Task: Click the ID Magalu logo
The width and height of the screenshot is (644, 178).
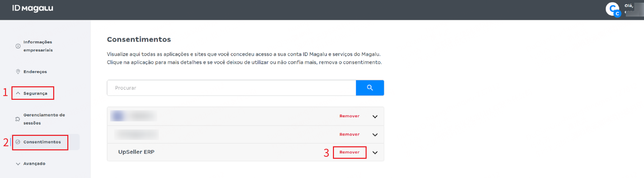Action: [33, 8]
